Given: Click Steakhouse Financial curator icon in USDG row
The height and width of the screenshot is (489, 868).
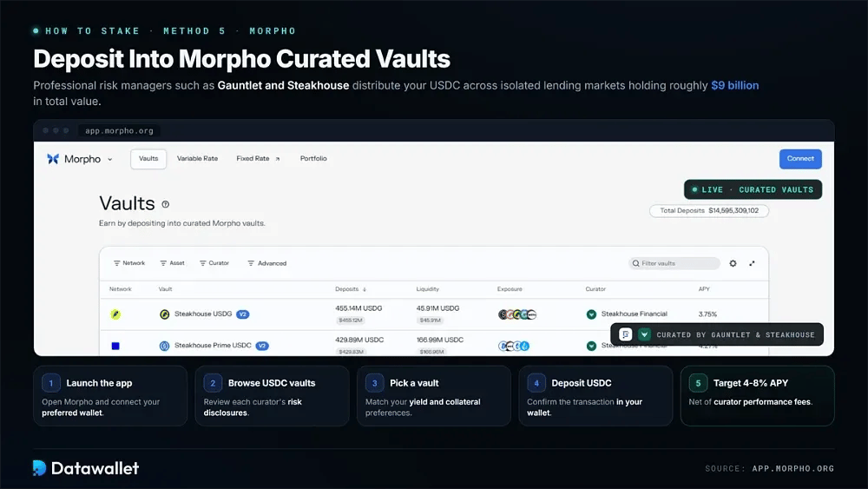Looking at the screenshot, I should click(591, 314).
